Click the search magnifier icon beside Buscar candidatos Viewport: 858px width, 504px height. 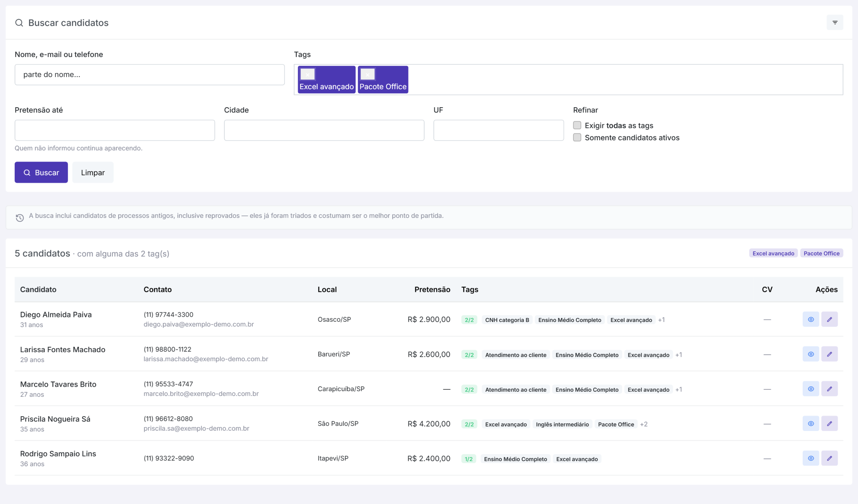(19, 23)
